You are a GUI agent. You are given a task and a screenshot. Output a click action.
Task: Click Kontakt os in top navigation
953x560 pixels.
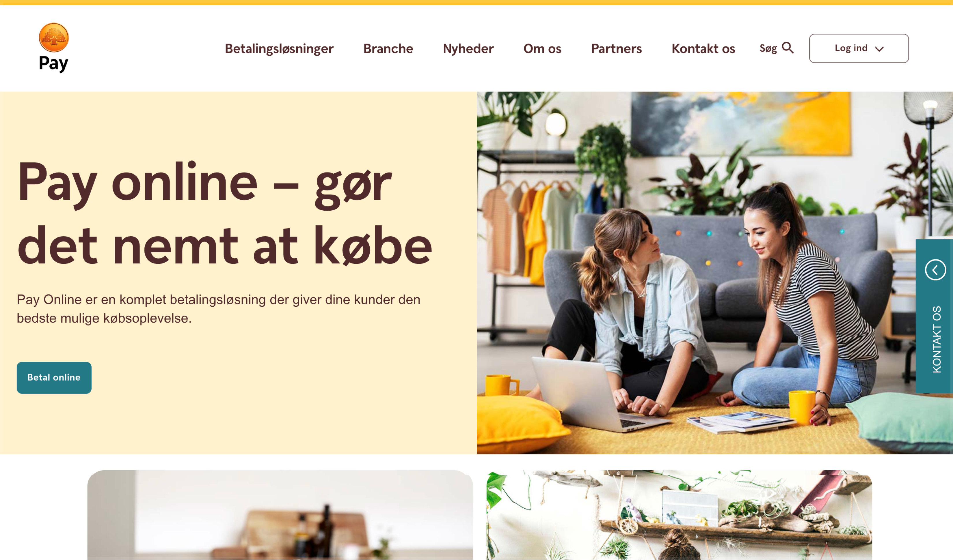(x=703, y=49)
